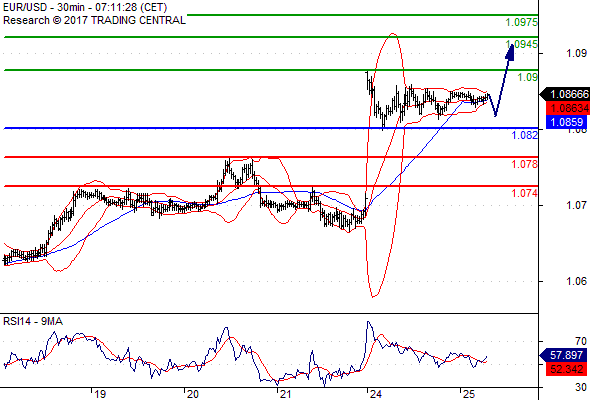
Task: Select the red 1.074 support label
Action: pyautogui.click(x=525, y=193)
